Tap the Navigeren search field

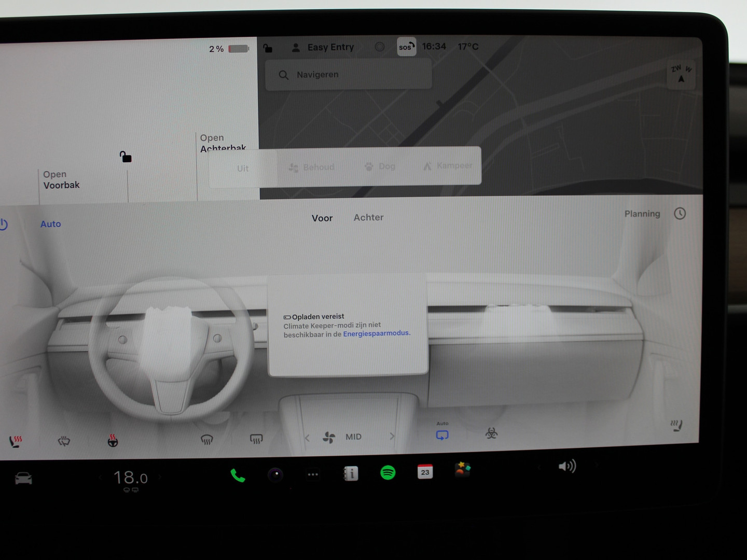[348, 75]
